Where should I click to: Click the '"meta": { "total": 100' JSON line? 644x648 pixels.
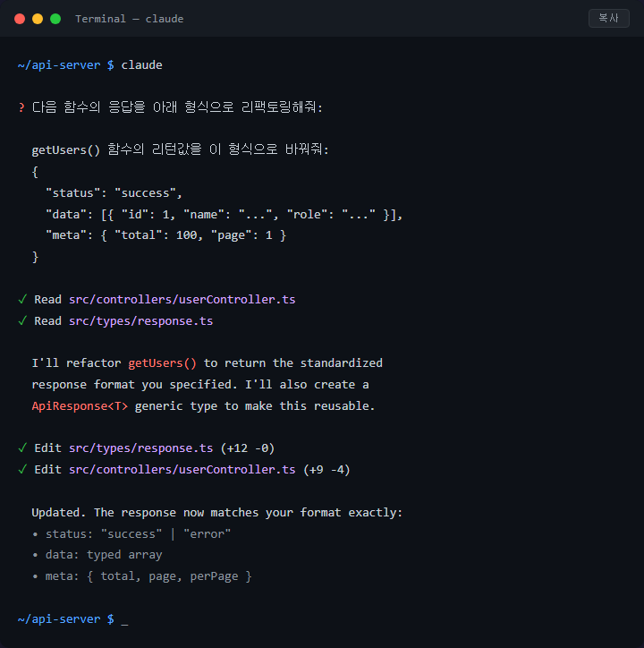(165, 235)
